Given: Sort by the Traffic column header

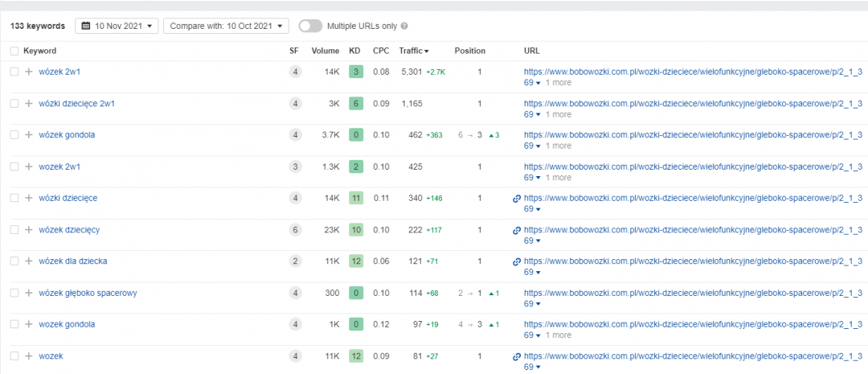Looking at the screenshot, I should point(413,51).
